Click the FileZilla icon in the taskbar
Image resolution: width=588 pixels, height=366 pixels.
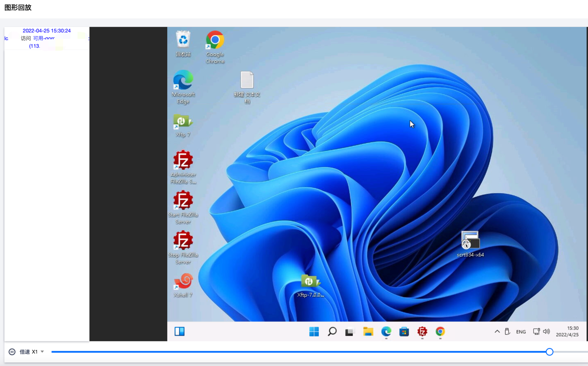(x=422, y=331)
